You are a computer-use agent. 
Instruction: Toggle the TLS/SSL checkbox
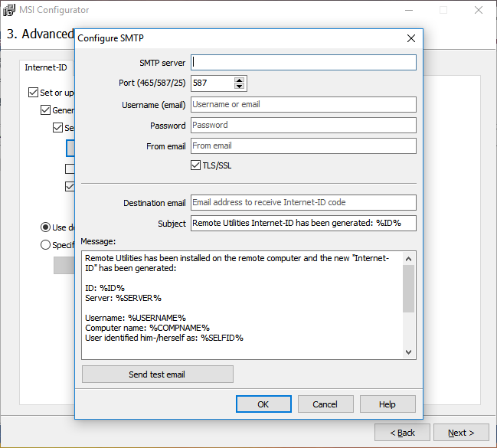(x=195, y=165)
